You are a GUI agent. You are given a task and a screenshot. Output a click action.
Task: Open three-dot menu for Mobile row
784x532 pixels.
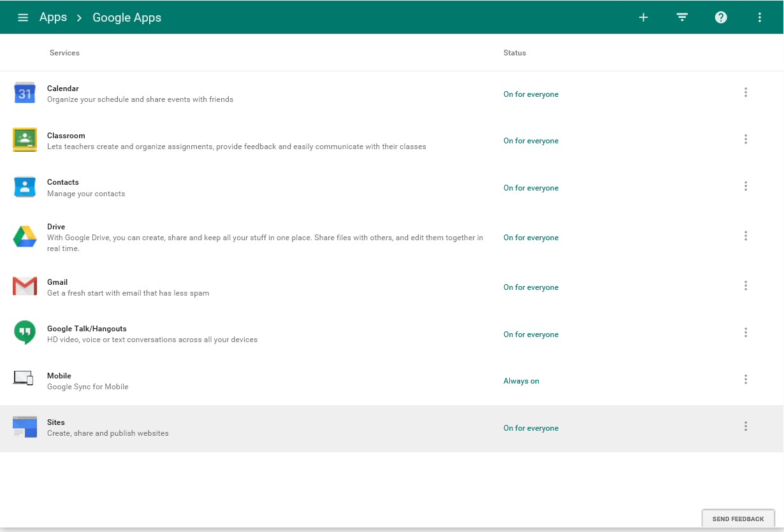pos(746,379)
